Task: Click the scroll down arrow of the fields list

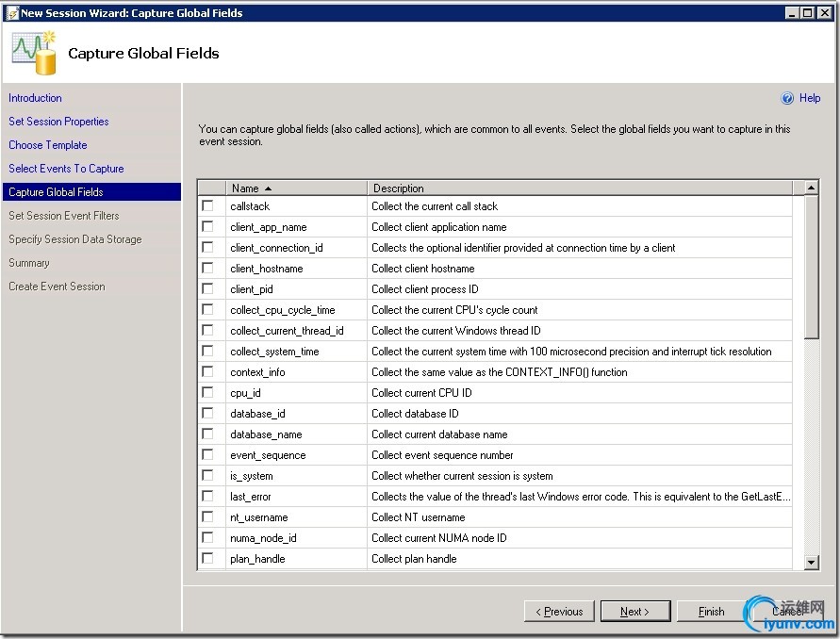Action: [811, 563]
